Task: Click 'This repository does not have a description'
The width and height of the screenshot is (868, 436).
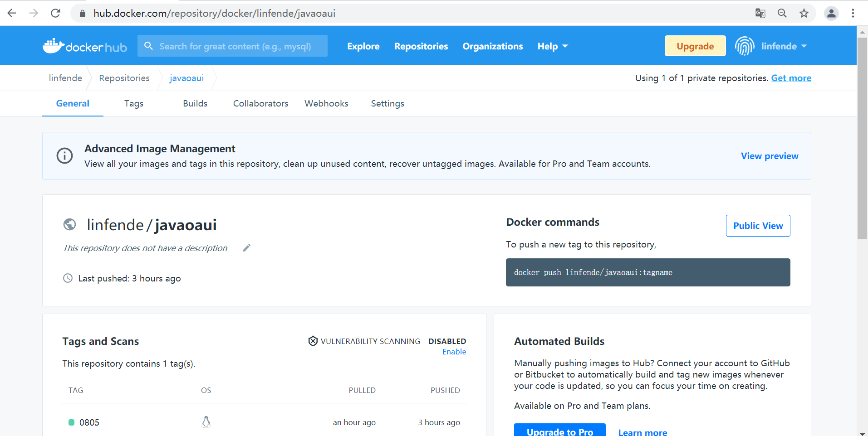Action: click(145, 248)
